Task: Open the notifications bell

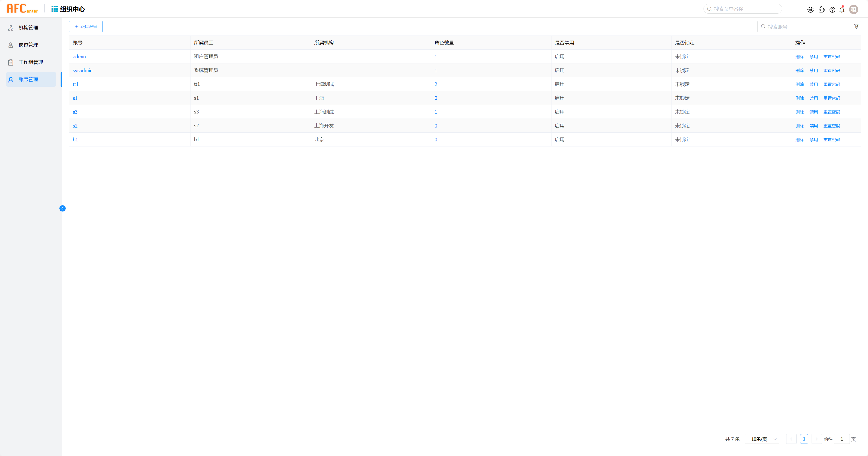Action: point(842,10)
